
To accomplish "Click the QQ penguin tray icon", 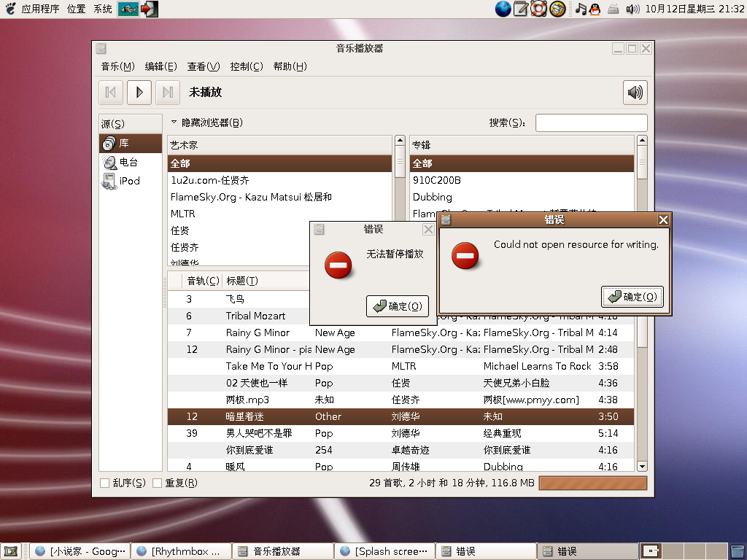I will [x=595, y=9].
